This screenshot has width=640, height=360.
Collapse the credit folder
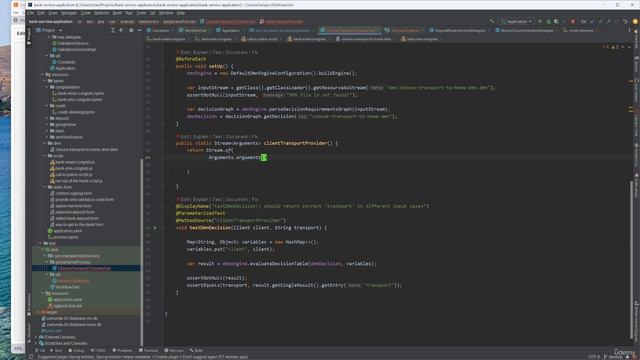click(x=47, y=106)
